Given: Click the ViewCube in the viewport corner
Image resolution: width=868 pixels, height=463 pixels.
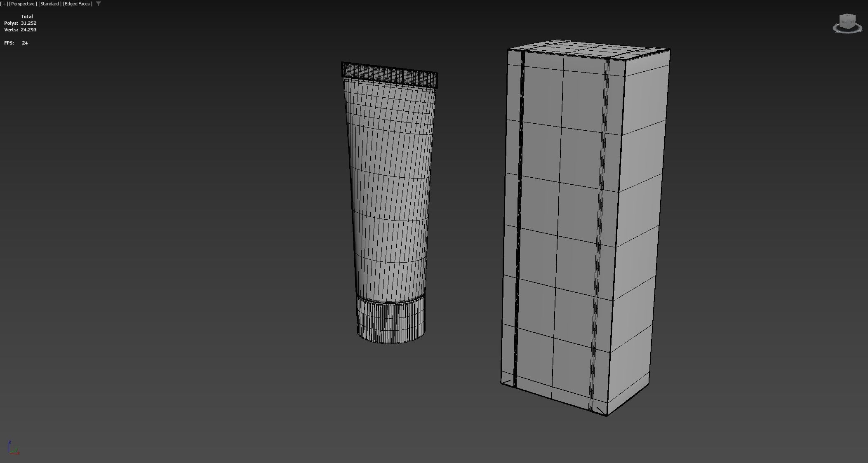Looking at the screenshot, I should 847,24.
